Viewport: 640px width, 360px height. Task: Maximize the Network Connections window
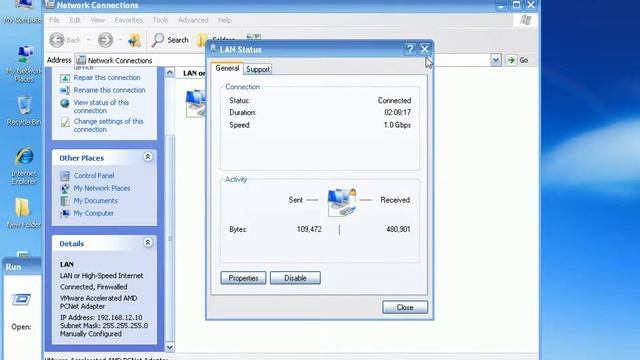[516, 4]
